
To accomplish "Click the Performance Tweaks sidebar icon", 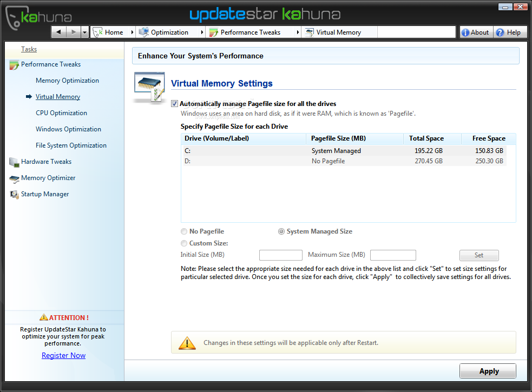I will (14, 65).
